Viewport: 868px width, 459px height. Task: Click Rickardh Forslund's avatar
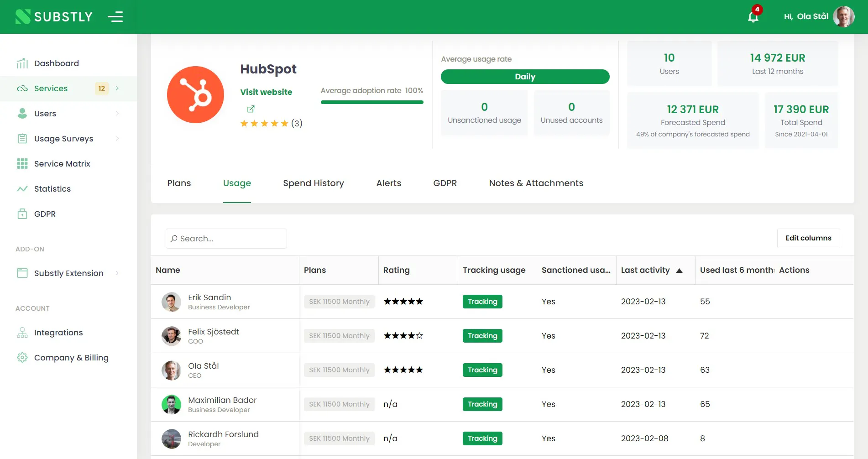[x=171, y=439]
